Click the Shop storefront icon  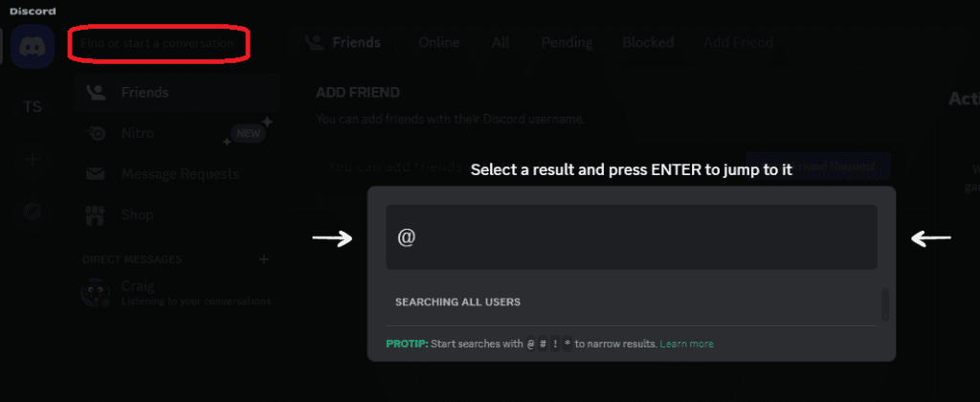[x=95, y=214]
